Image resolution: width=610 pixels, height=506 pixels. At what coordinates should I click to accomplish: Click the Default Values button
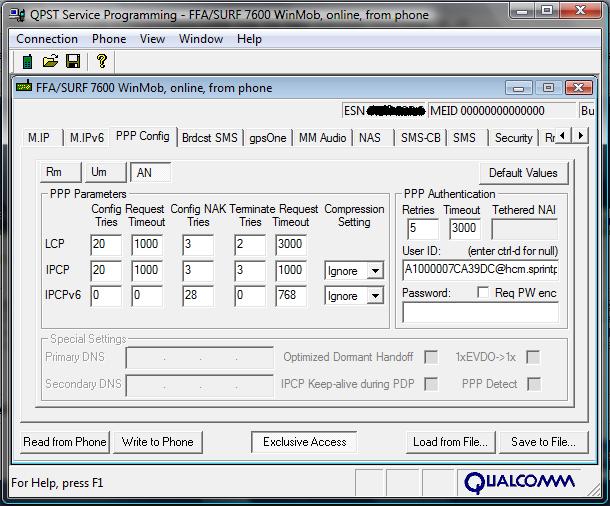523,173
